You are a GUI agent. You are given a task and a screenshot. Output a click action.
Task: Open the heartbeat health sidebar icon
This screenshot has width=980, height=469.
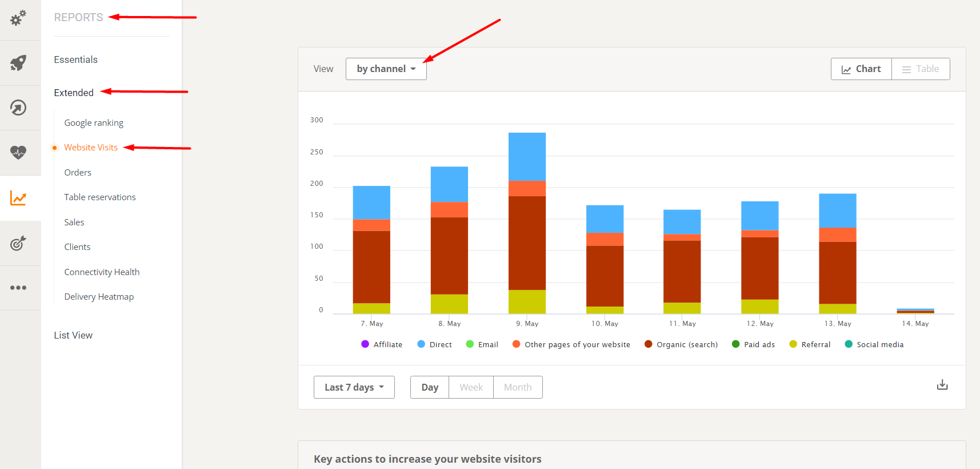18,153
